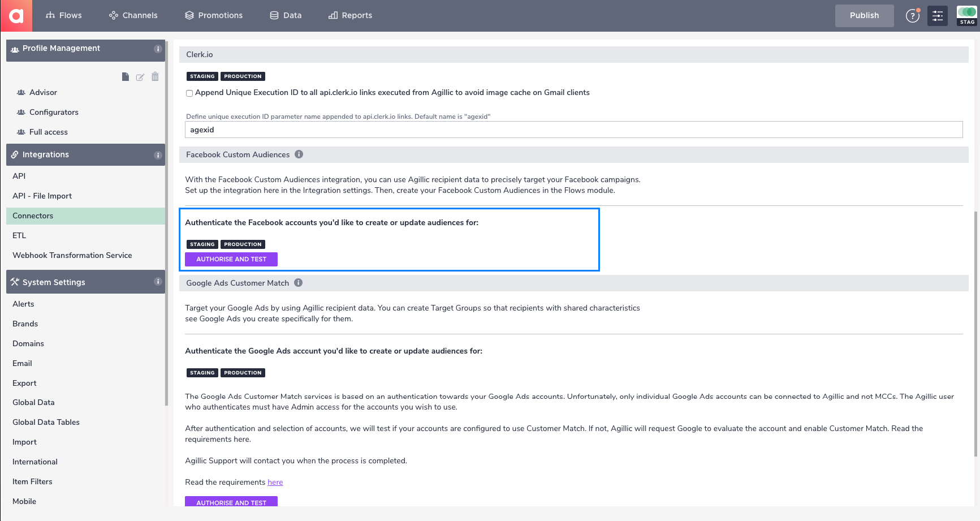This screenshot has width=980, height=521.
Task: Open the requirements 'here' link
Action: tap(275, 483)
